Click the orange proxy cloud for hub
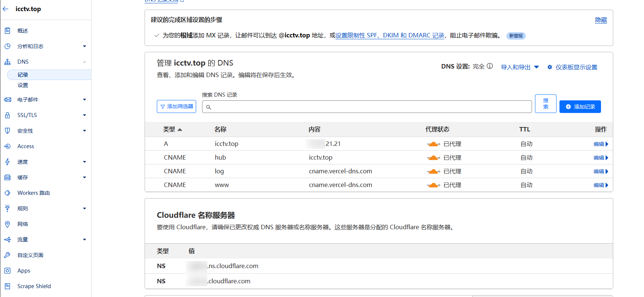This screenshot has height=297, width=644. (433, 158)
